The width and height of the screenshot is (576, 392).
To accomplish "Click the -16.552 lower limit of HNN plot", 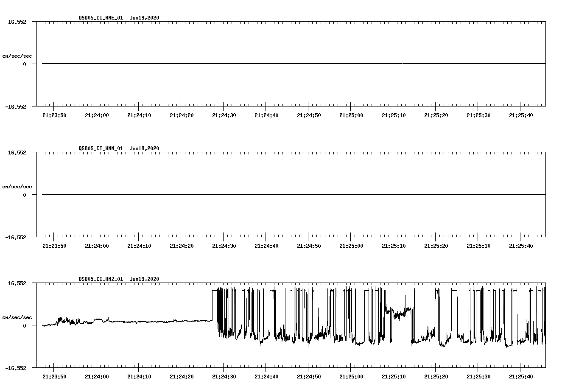I will [16, 238].
